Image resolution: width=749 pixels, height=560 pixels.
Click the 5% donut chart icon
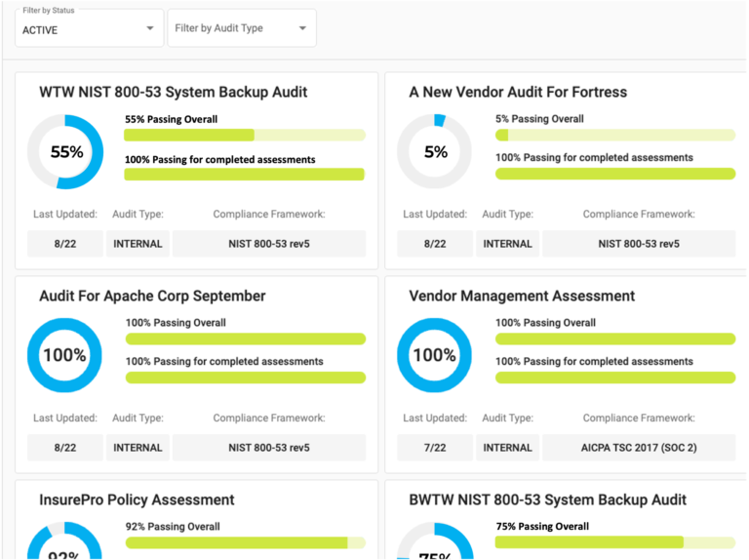pos(435,152)
